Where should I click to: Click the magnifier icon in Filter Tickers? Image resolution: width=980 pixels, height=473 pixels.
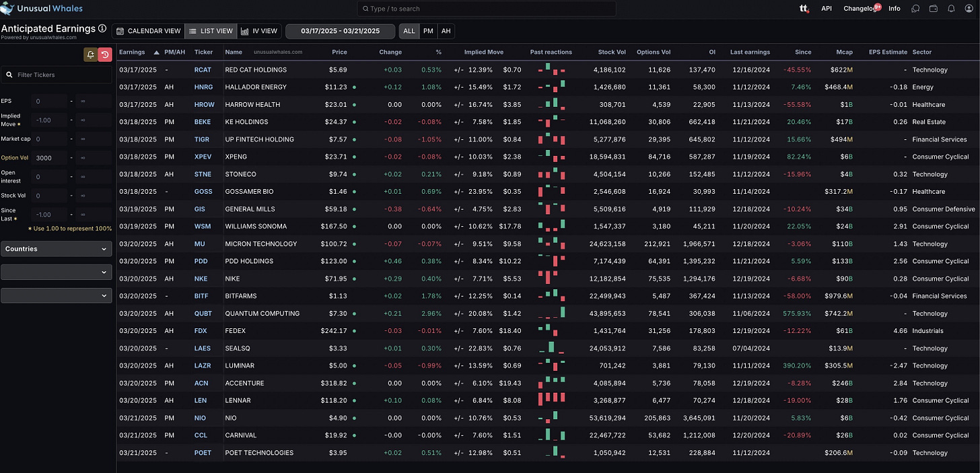pos(9,75)
